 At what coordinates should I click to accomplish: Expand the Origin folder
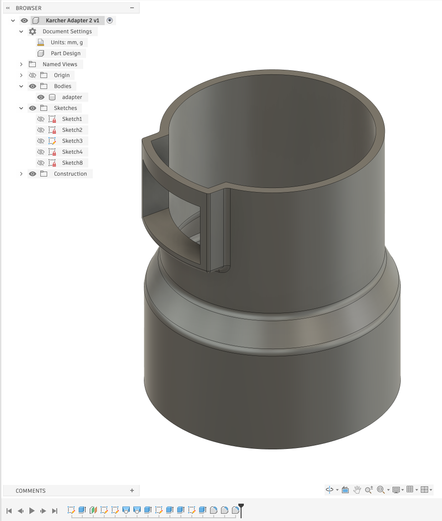21,75
